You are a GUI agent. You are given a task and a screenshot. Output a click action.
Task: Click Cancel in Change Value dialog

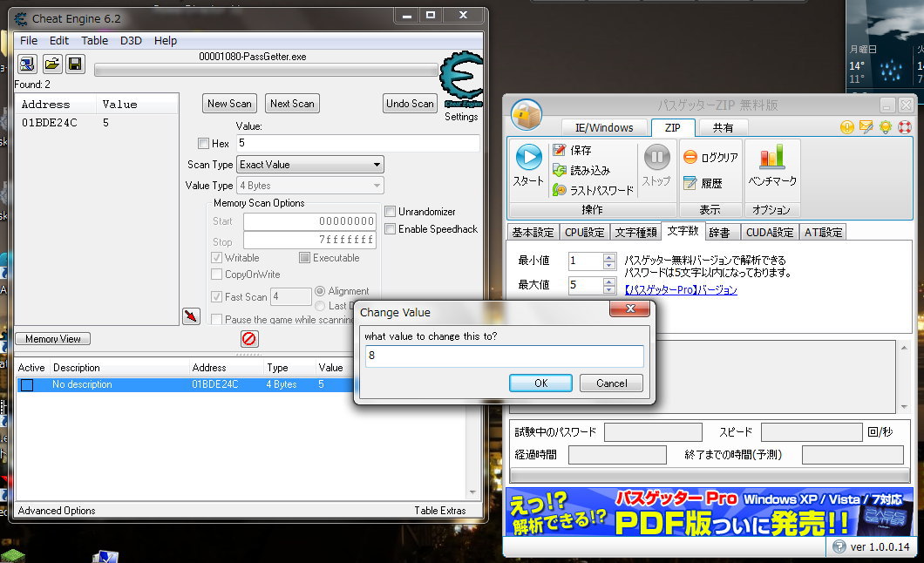pyautogui.click(x=611, y=383)
